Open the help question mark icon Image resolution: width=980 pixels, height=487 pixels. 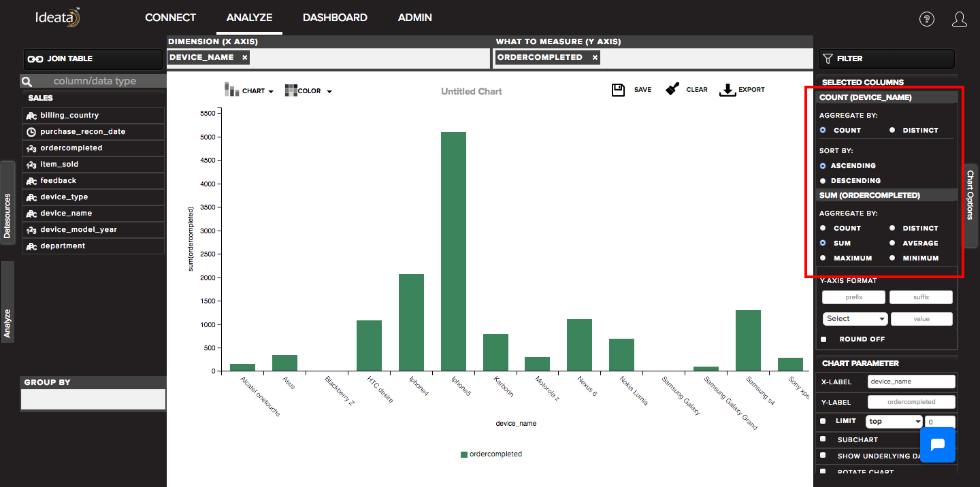coord(927,19)
